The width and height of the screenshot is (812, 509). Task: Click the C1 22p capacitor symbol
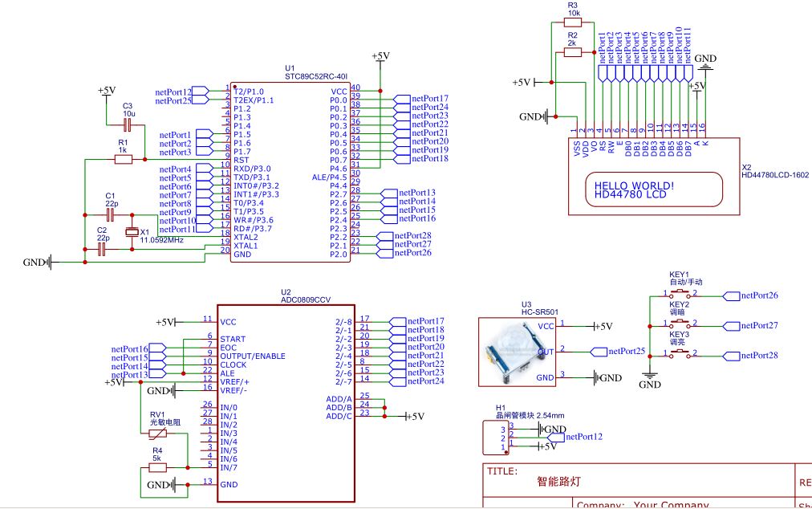pyautogui.click(x=112, y=215)
